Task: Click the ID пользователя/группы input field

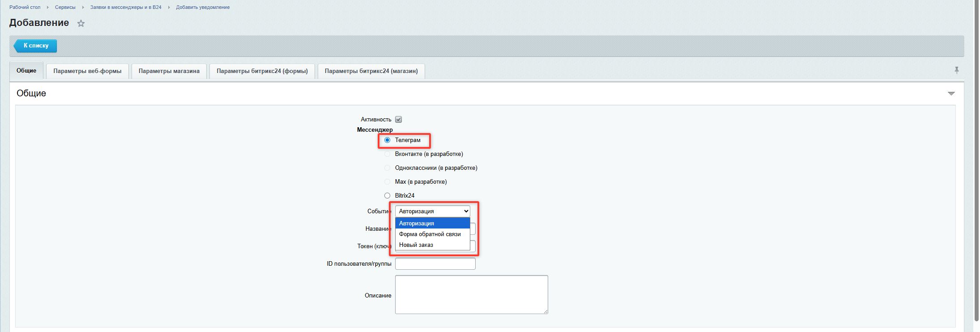Action: pyautogui.click(x=435, y=264)
